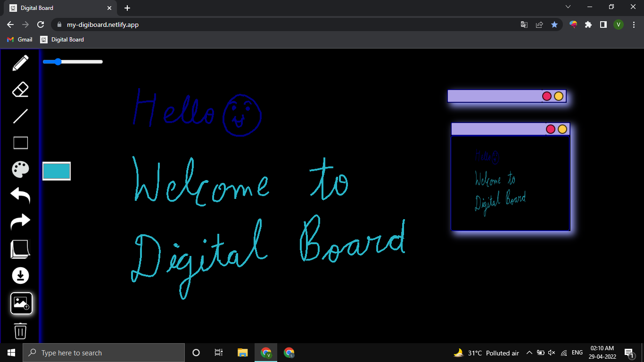
Task: Open Gmail from the bookmarks bar
Action: (x=19, y=40)
